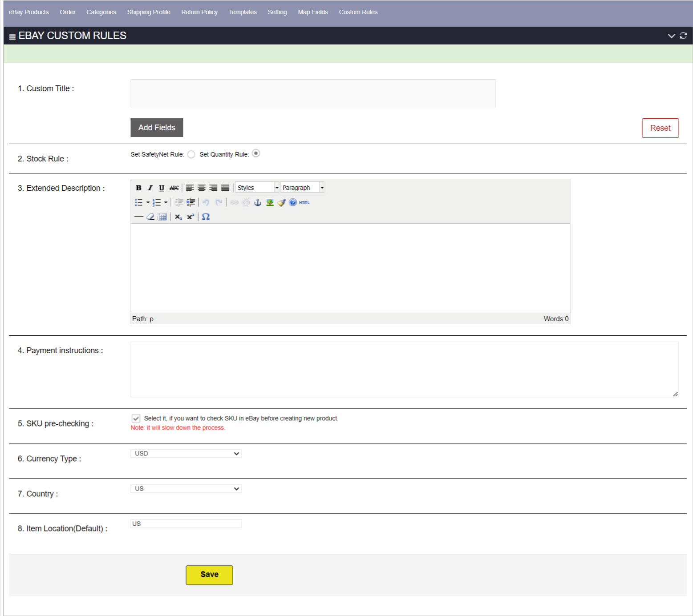Open the panel hamburger menu icon
693x616 pixels.
[12, 36]
